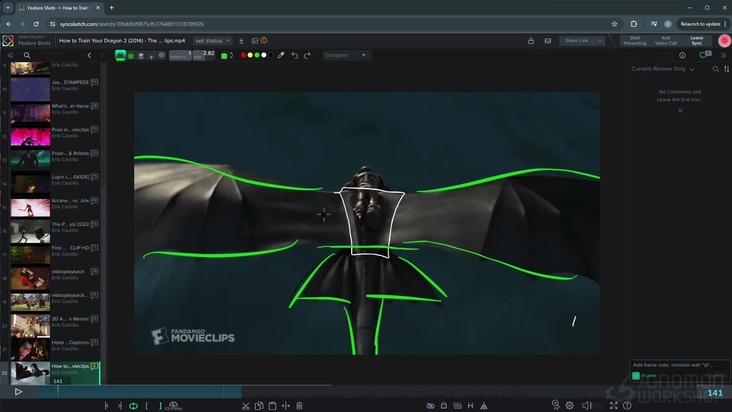
Task: Set the out-point bracket
Action: click(160, 406)
